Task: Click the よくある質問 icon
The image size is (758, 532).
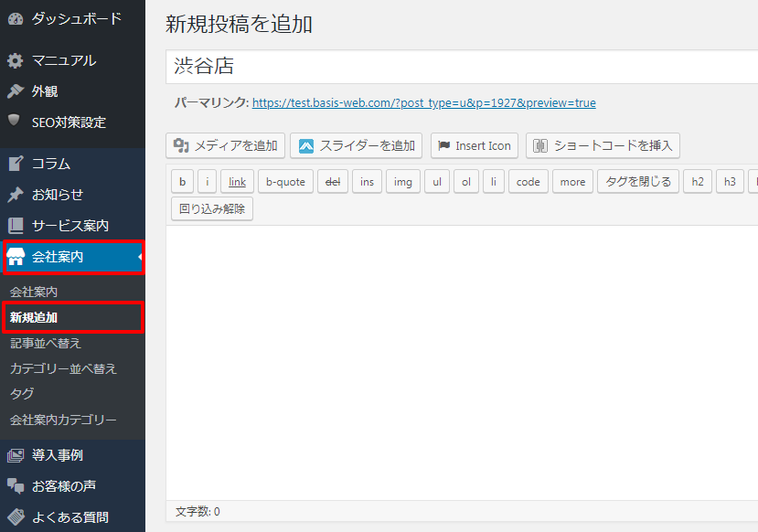Action: (x=16, y=517)
